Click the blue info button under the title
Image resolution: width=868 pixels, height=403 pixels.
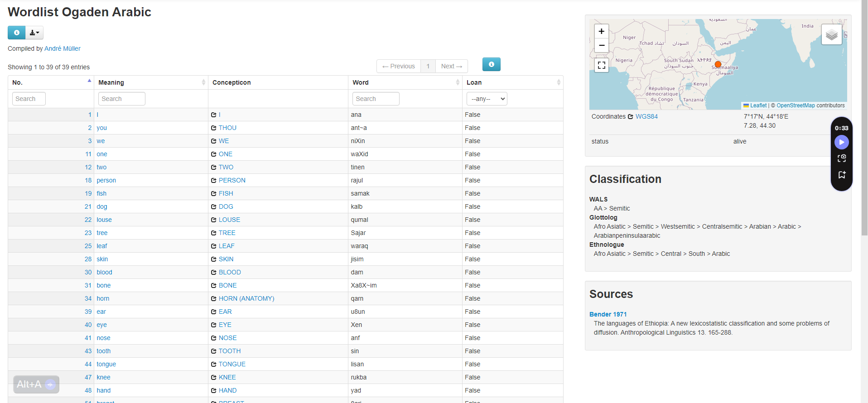tap(16, 33)
